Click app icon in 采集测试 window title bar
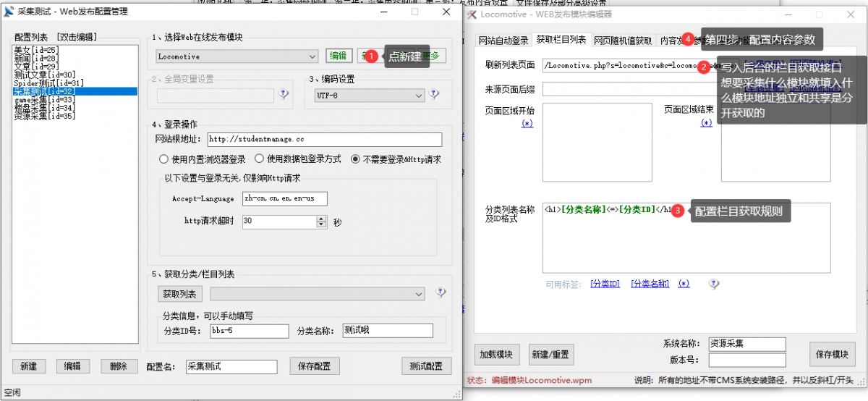The height and width of the screenshot is (401, 868). (9, 12)
